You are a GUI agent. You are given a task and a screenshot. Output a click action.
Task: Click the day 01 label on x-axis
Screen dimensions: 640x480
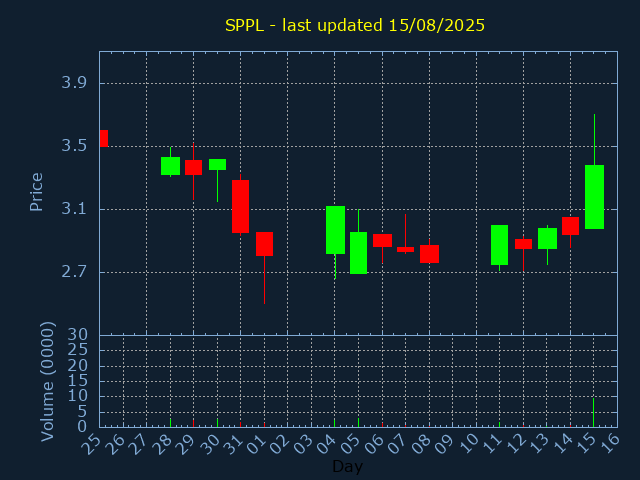[256, 444]
